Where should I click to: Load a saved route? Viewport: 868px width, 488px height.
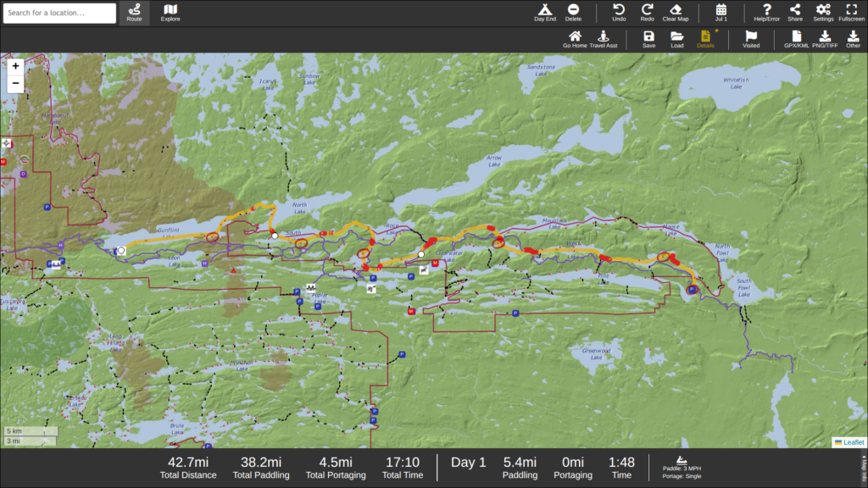(677, 39)
